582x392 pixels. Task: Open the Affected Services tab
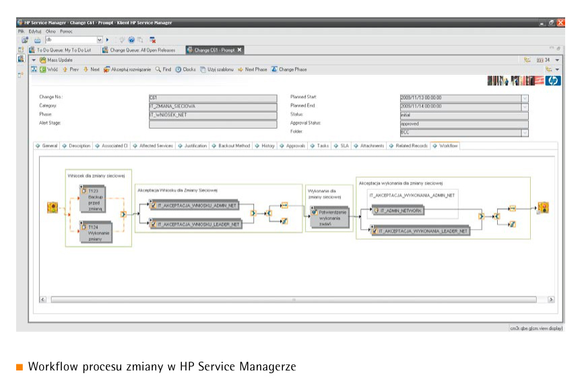click(154, 145)
